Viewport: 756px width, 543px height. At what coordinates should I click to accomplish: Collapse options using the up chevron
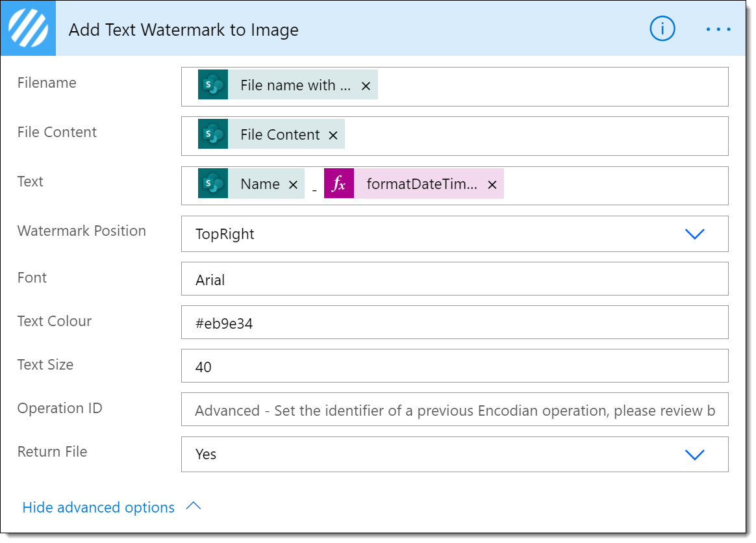[194, 507]
